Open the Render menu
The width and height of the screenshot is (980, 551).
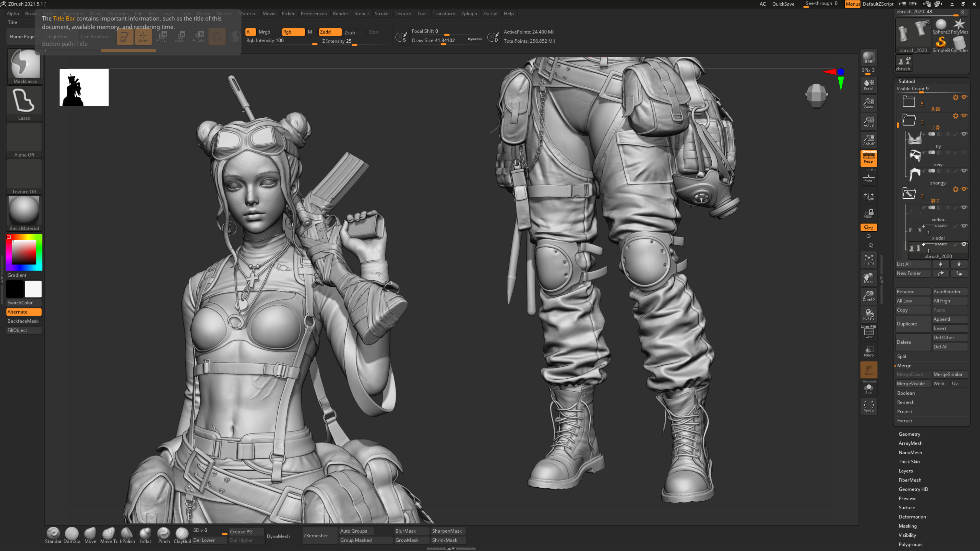(340, 13)
